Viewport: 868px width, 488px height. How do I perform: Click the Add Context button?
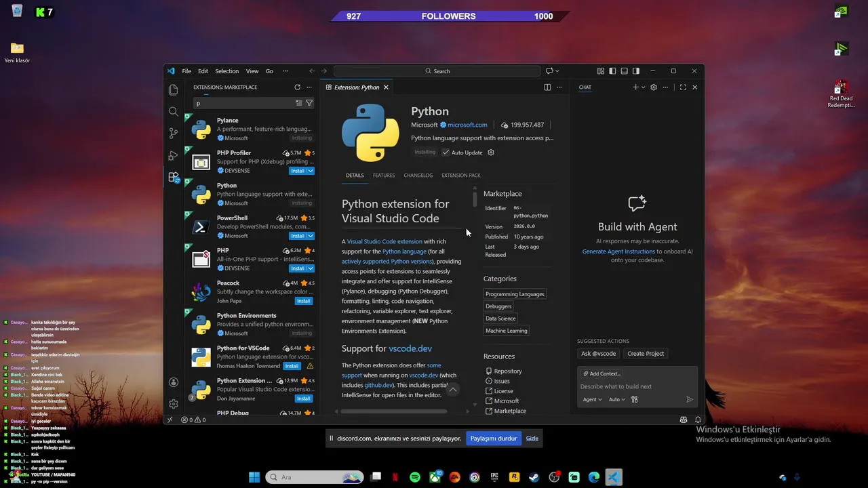(601, 373)
